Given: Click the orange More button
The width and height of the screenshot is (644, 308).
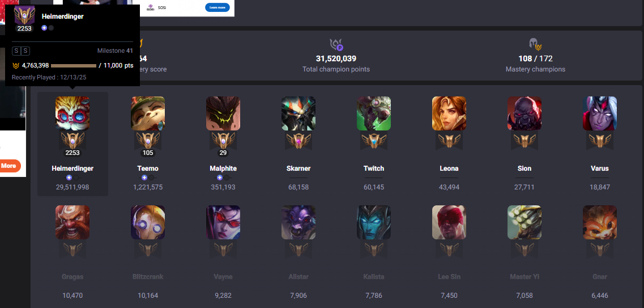Looking at the screenshot, I should [10, 166].
